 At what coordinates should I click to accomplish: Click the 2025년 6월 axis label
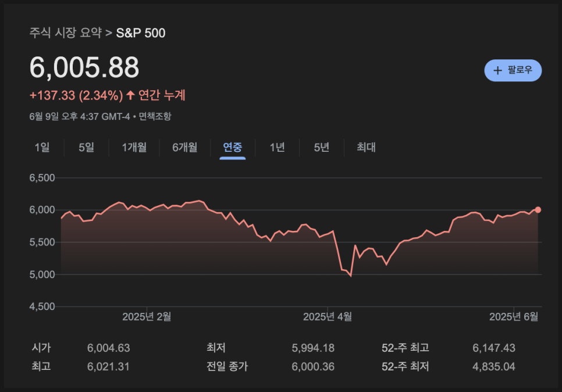[514, 317]
